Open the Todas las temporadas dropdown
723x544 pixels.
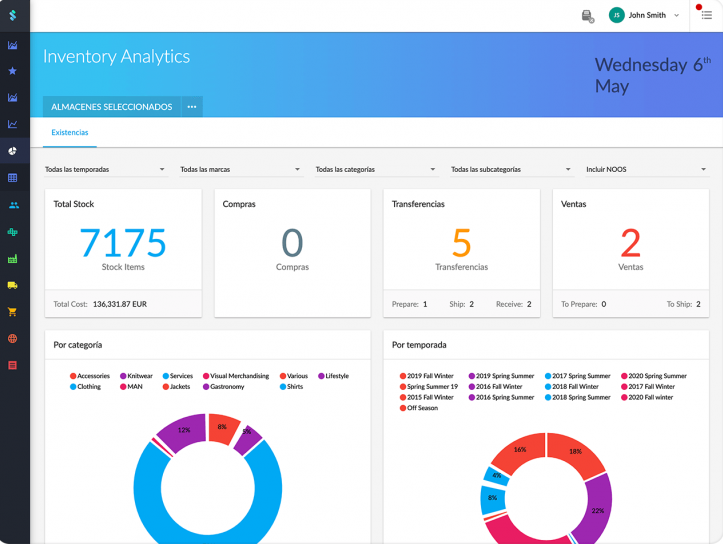(105, 170)
